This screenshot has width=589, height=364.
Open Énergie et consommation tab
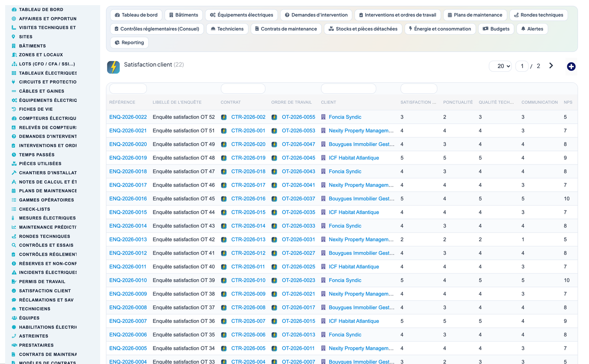pos(440,29)
